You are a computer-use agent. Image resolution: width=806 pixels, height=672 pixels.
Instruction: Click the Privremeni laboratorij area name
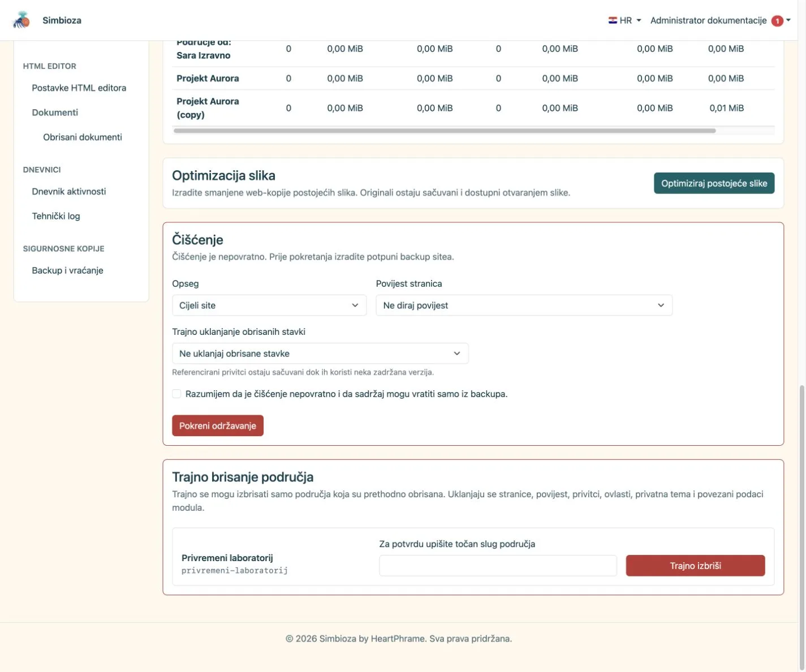227,558
